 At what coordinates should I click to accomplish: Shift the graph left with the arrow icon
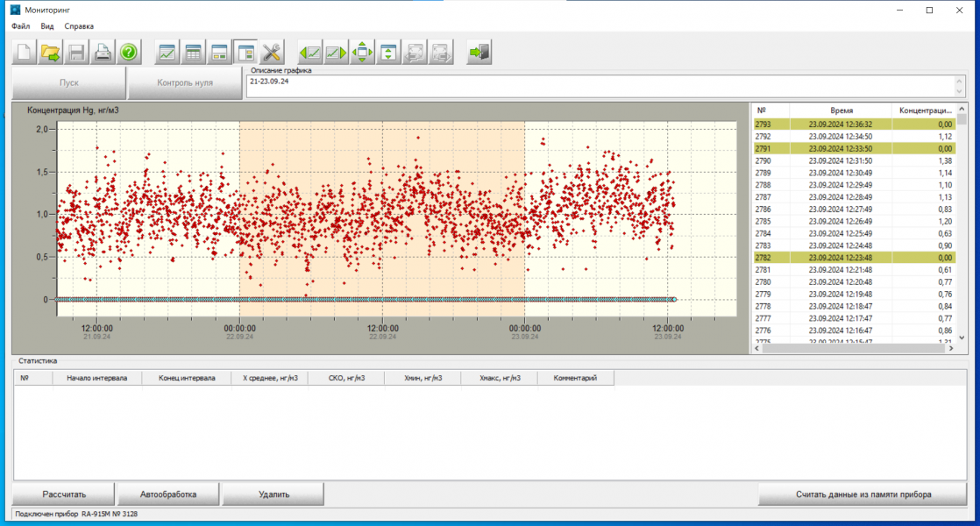pos(309,53)
